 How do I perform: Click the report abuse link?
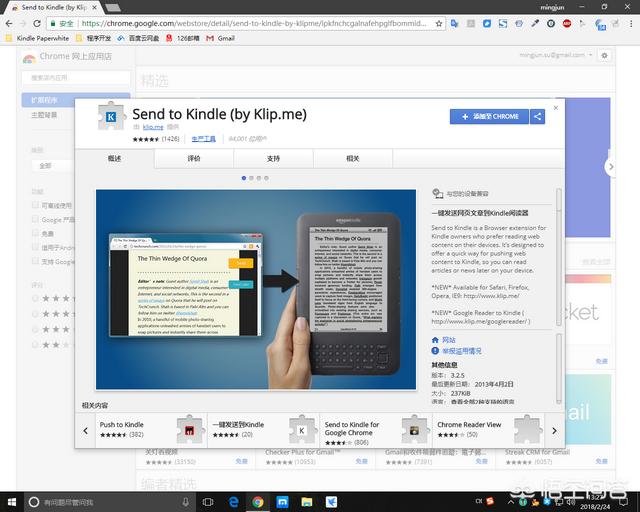tap(457, 351)
